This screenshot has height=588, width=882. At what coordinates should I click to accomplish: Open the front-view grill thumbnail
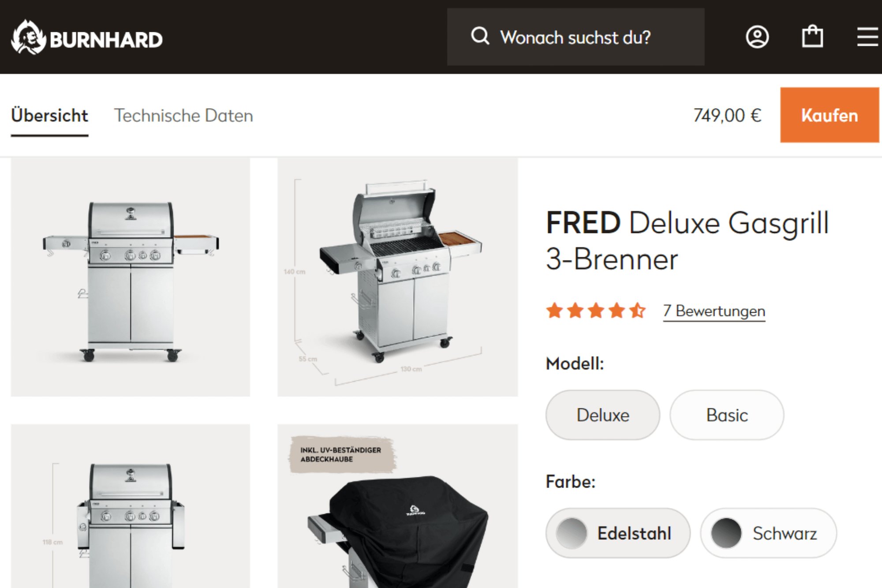(x=131, y=277)
